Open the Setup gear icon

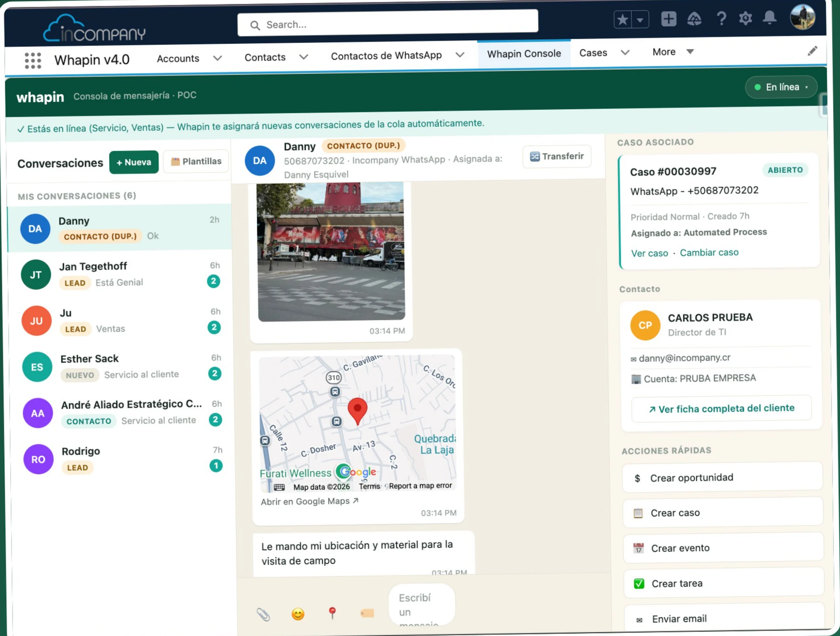pos(745,18)
